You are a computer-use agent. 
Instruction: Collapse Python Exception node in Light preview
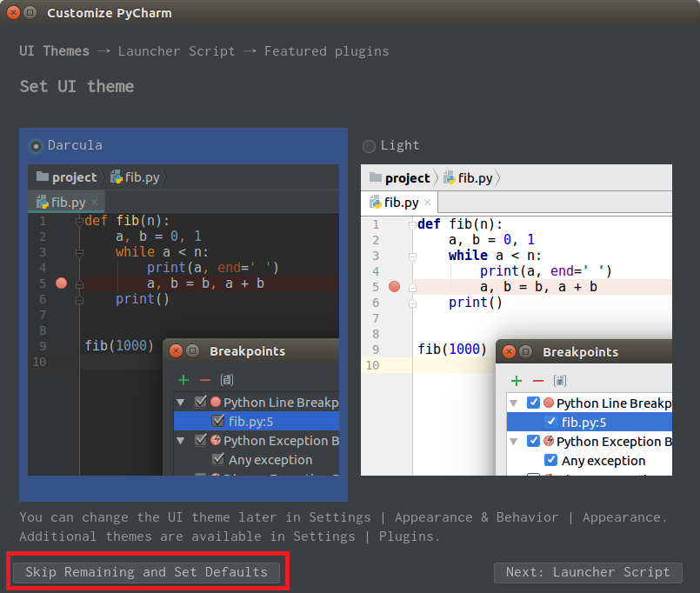(x=513, y=442)
